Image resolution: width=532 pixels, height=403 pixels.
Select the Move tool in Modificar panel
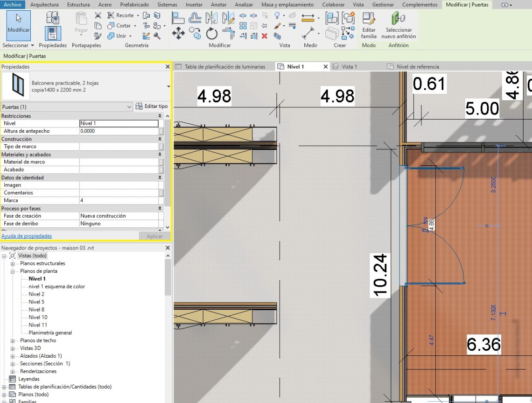[x=178, y=33]
